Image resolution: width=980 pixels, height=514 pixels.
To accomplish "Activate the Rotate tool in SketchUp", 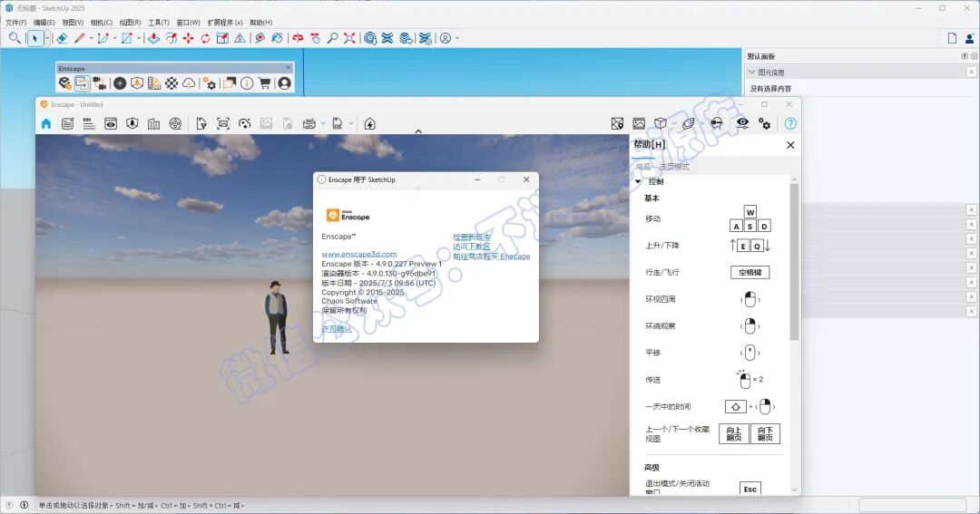I will (x=205, y=38).
